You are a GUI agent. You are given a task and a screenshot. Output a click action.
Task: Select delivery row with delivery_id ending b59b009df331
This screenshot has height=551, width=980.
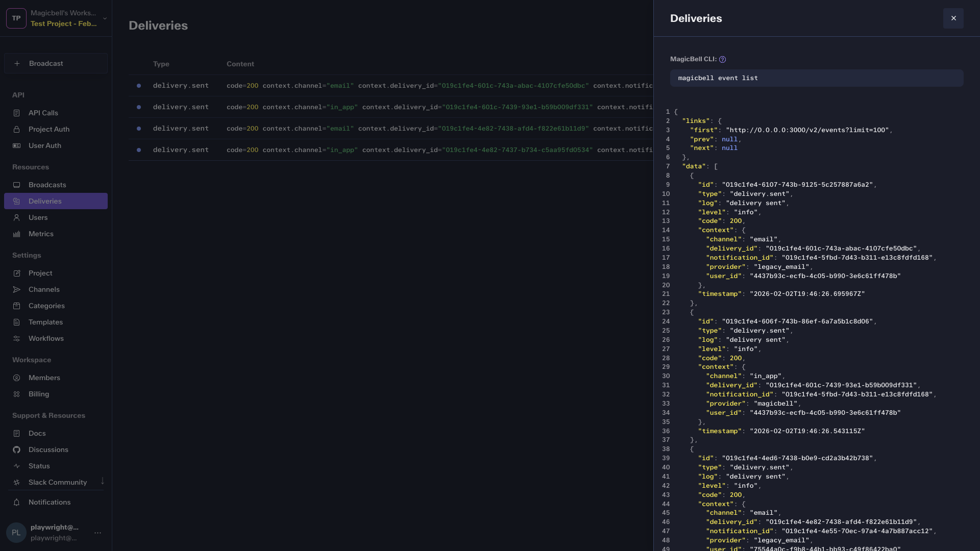click(x=391, y=107)
